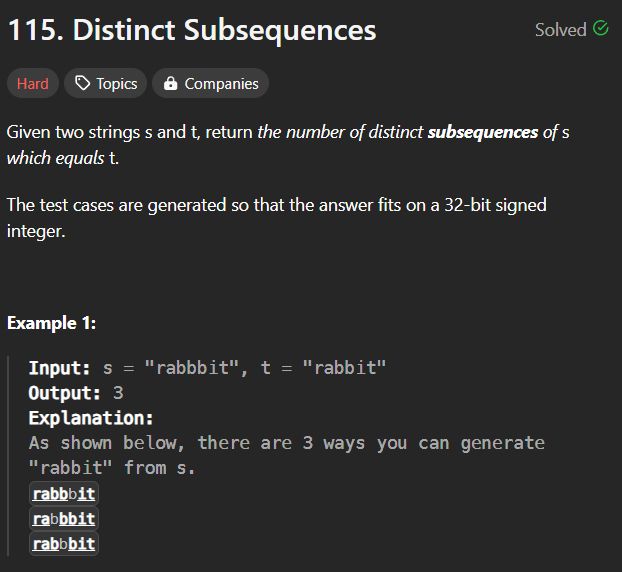
Task: Click the third rabbbit highlighted example box
Action: point(64,544)
